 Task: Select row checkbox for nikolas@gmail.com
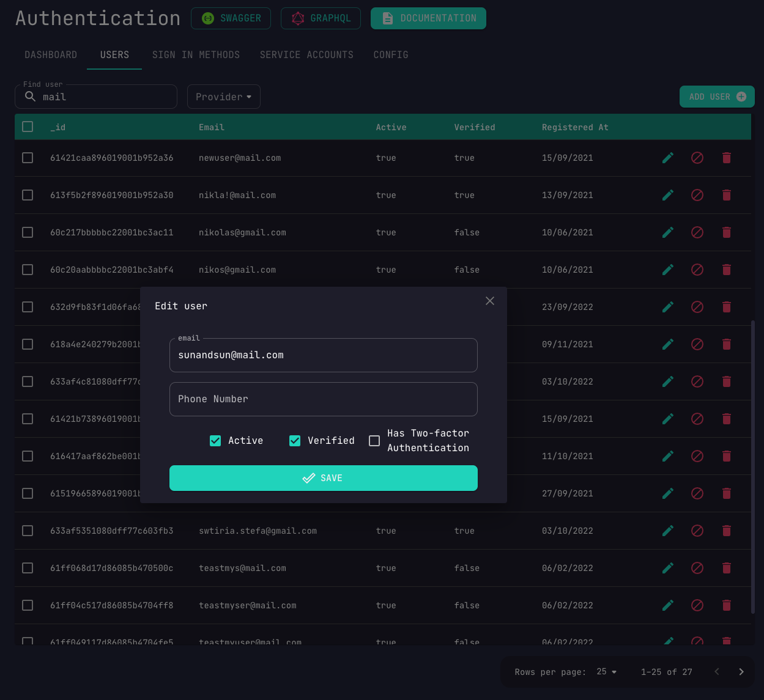coord(28,232)
